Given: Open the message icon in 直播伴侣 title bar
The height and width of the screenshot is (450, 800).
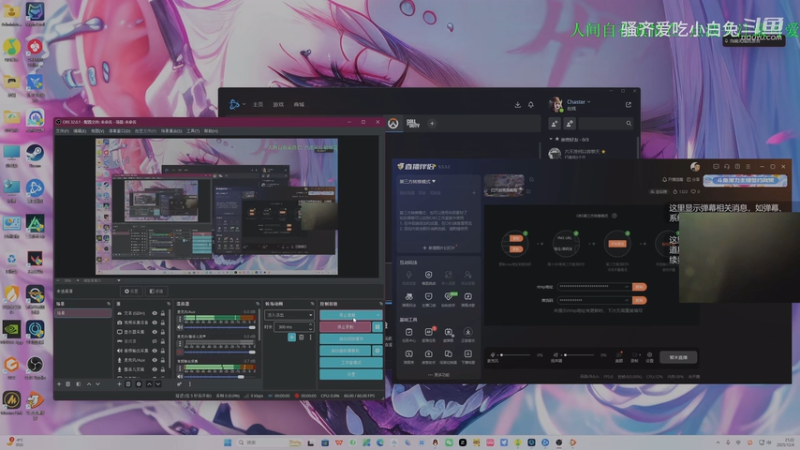Looking at the screenshot, I should 716,166.
